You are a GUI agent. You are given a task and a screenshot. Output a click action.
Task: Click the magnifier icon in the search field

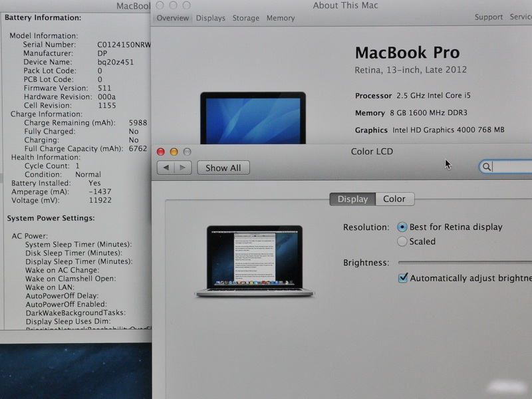pyautogui.click(x=487, y=167)
